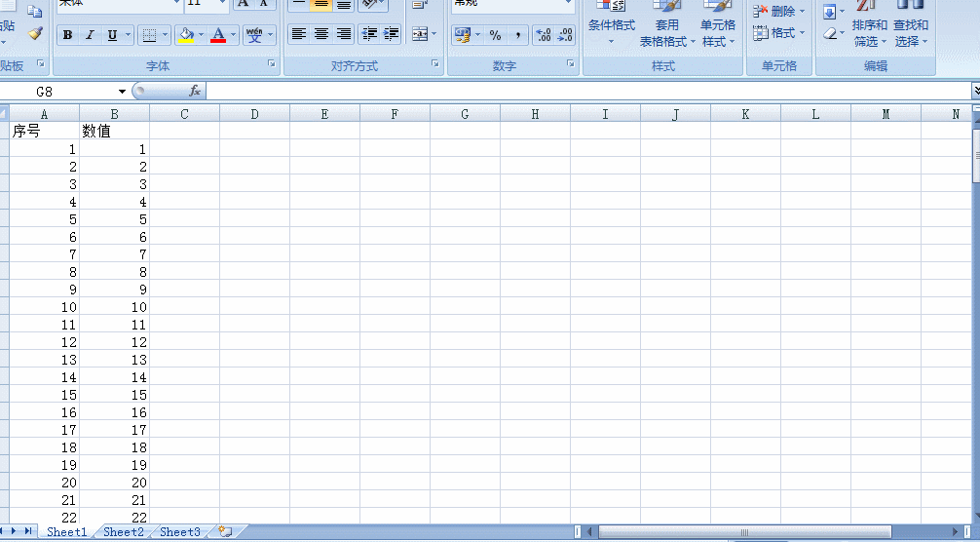Click horizontal scrollbar left arrow
Viewport: 980px width, 542px height.
[589, 532]
